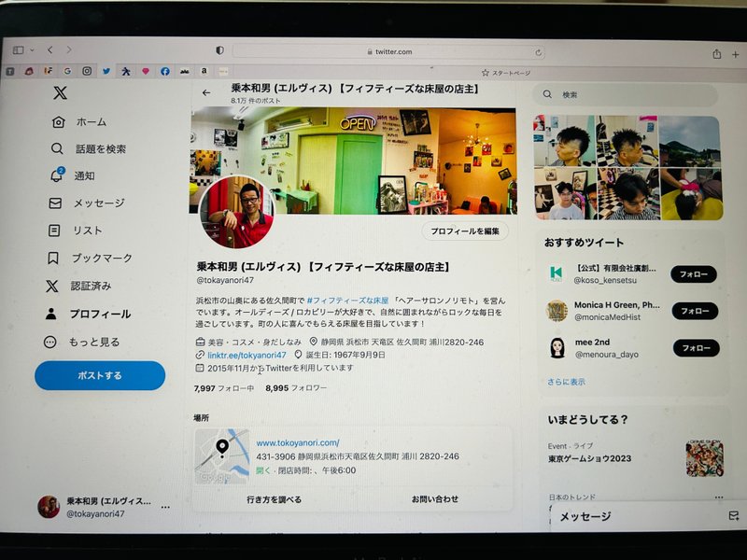
Task: Click the X logo in sidebar
Action: [60, 92]
